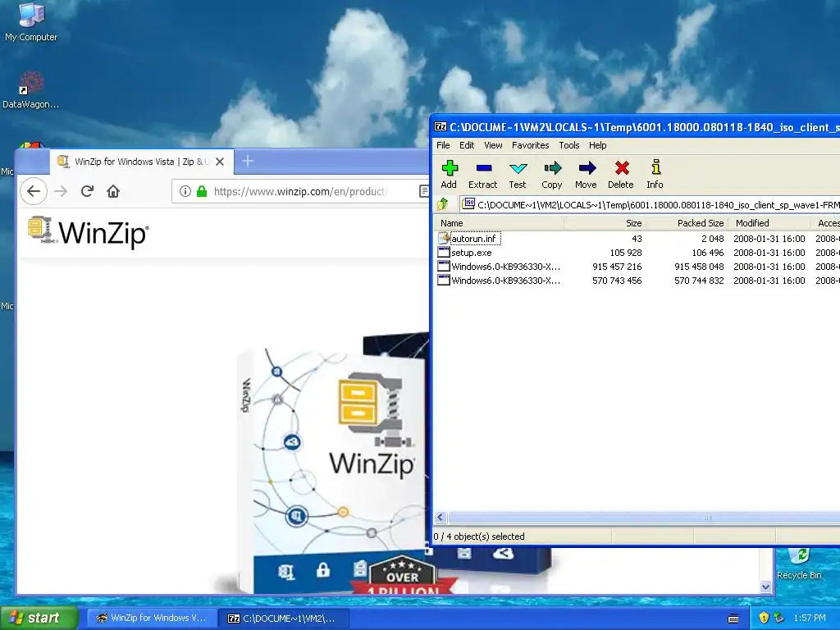Open the View menu in 7-Zip

tap(493, 145)
